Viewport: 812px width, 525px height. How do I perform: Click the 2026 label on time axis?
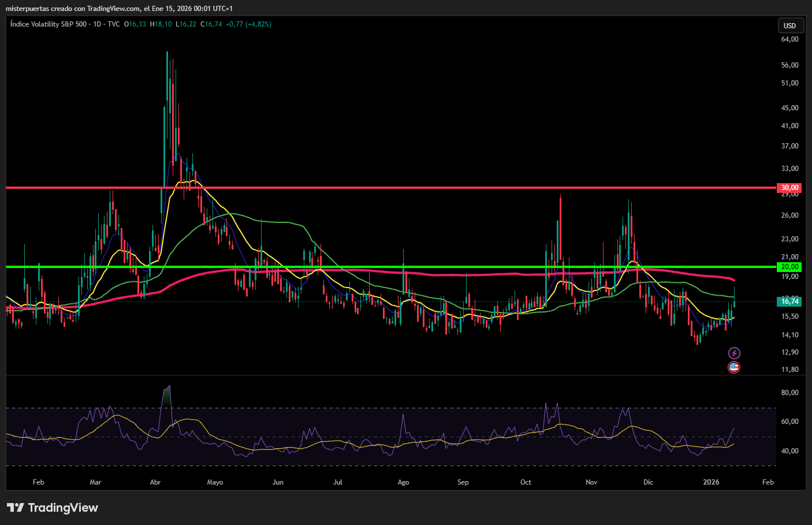click(711, 482)
